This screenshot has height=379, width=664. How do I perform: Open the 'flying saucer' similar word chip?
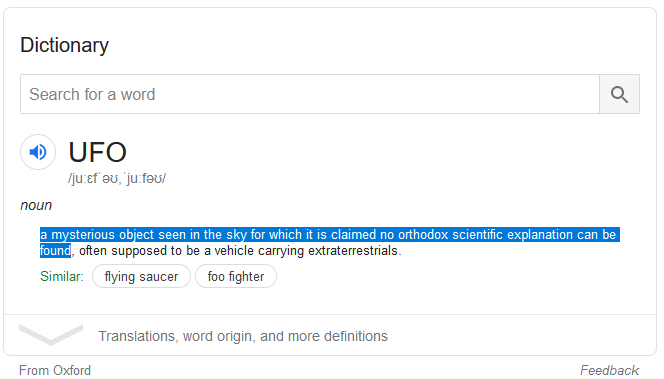tap(141, 277)
